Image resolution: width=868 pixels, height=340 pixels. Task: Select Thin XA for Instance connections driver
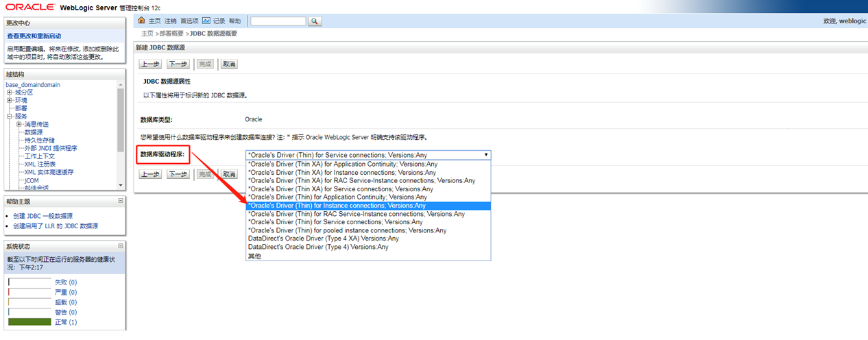point(341,173)
